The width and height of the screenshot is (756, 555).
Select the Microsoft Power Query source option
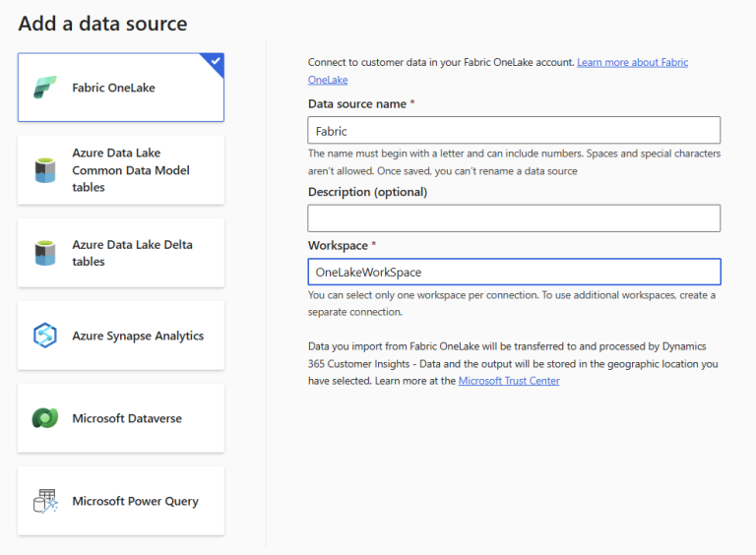(121, 501)
